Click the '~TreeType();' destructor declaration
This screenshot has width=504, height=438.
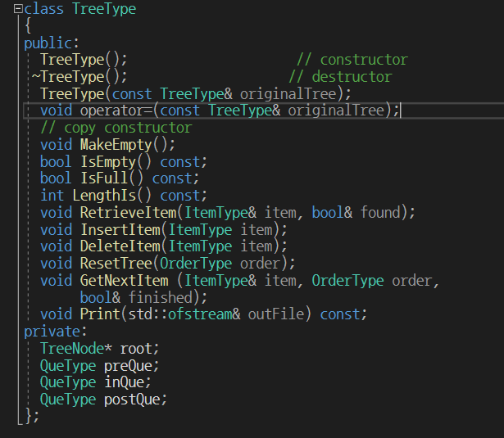79,77
